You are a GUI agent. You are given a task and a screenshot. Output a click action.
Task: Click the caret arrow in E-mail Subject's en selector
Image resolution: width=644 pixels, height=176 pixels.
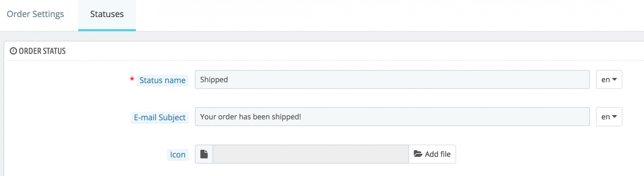[x=614, y=117]
